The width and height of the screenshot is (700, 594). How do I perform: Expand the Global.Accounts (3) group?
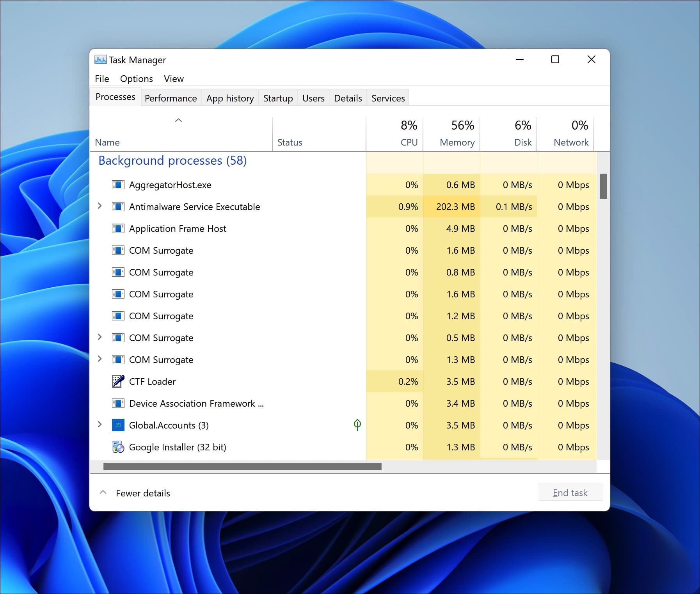100,425
